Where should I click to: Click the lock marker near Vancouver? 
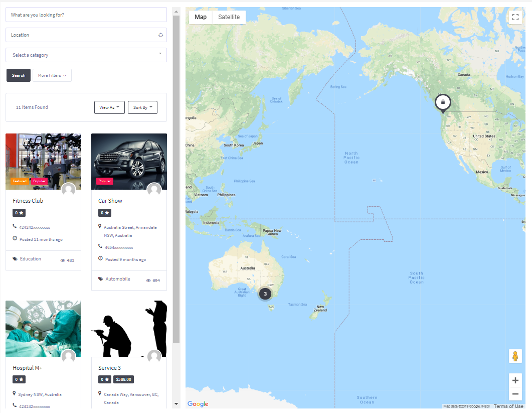click(x=443, y=103)
